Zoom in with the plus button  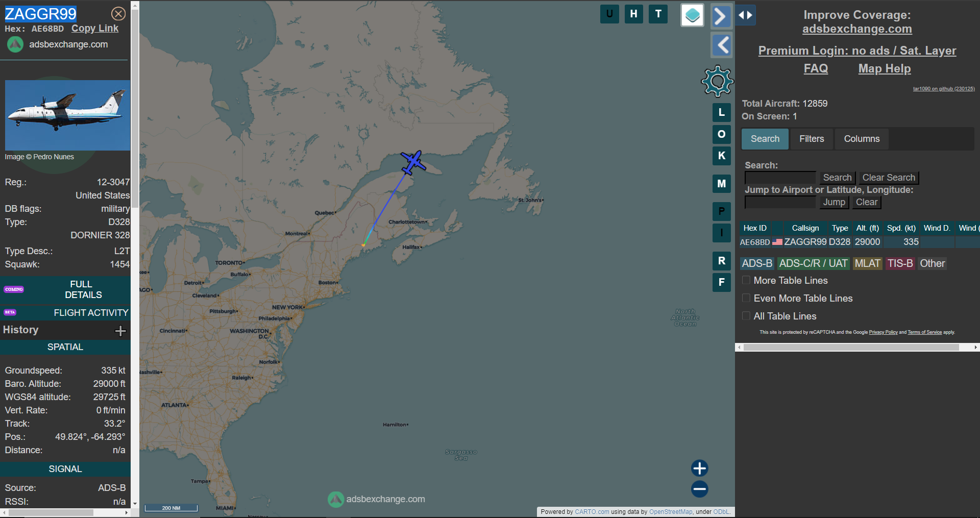point(700,468)
